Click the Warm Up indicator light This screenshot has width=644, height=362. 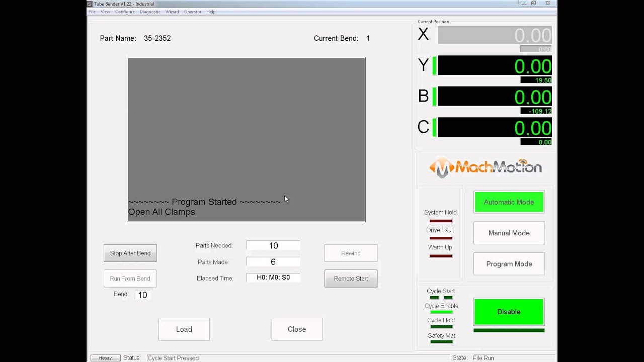(440, 256)
